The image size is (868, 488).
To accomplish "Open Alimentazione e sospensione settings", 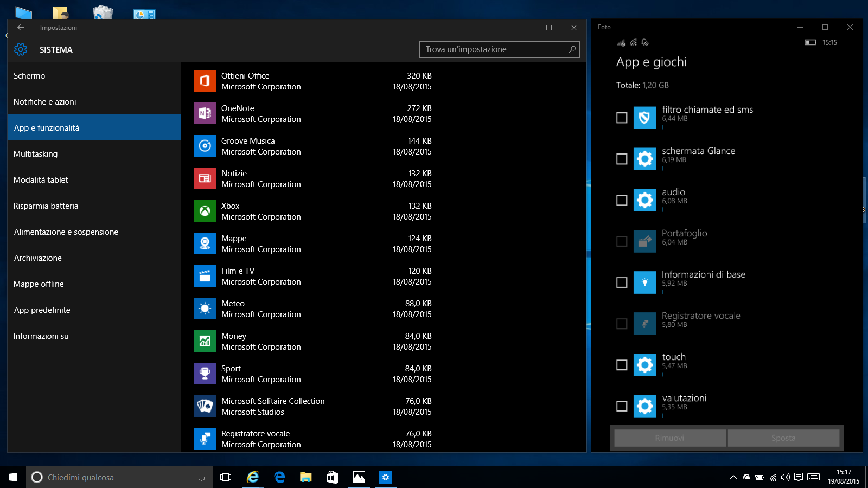I will click(x=94, y=232).
